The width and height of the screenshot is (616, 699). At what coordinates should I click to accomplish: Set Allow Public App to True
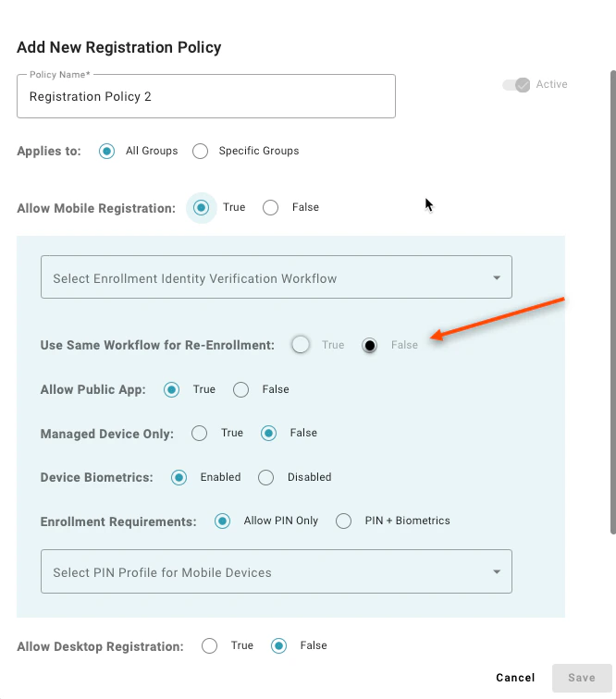tap(171, 389)
